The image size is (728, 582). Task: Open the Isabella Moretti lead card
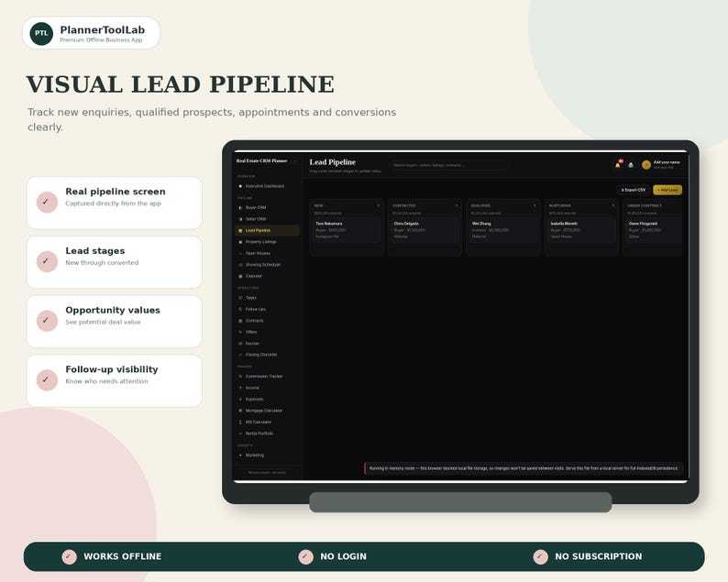(581, 230)
